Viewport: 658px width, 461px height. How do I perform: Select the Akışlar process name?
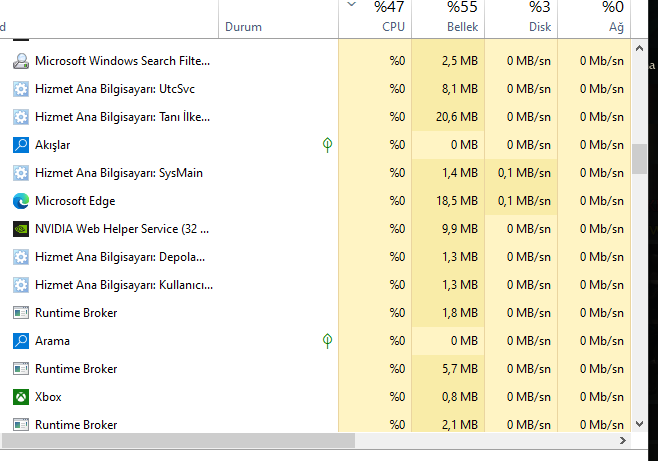52,145
